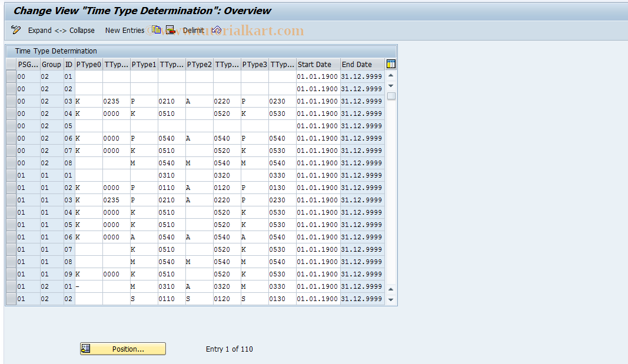Click the down arrow below the top arrow

tap(391, 86)
